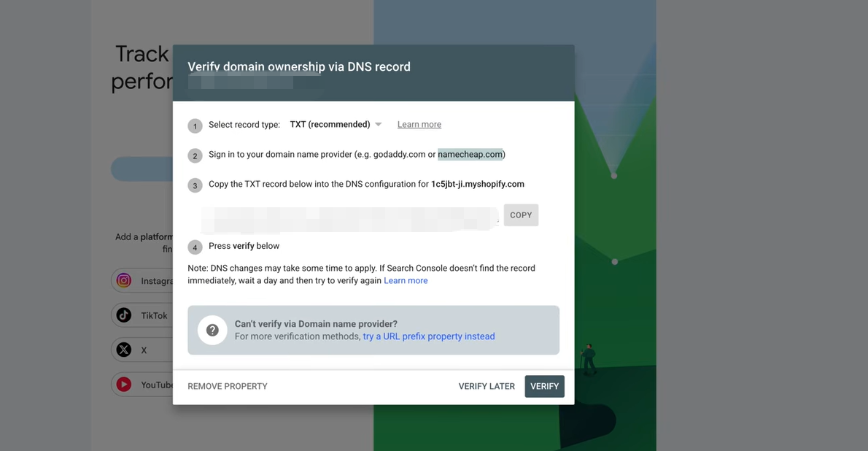Click the TikTok icon in background page
Image resolution: width=868 pixels, height=451 pixels.
pos(124,315)
